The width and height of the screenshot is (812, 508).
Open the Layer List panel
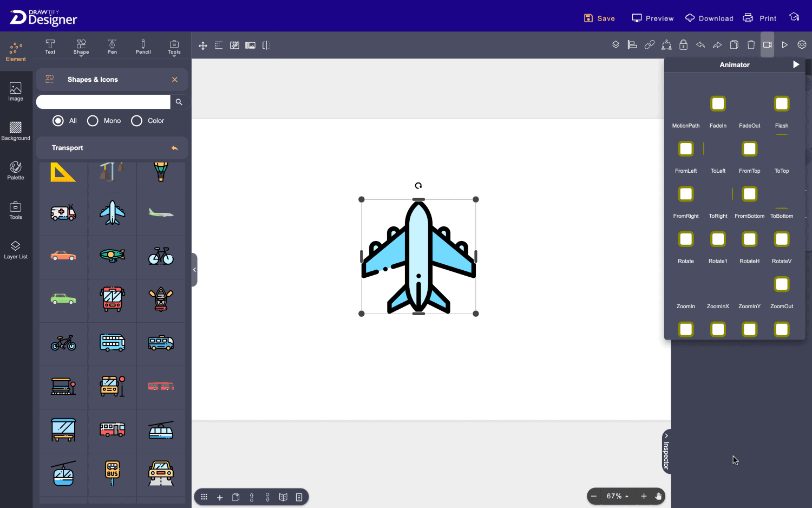click(16, 250)
